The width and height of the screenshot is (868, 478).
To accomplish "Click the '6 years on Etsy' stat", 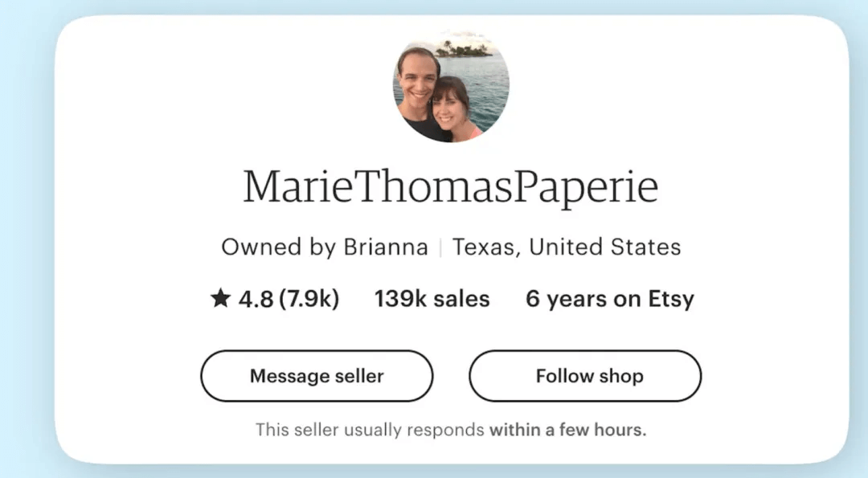I will pos(609,300).
